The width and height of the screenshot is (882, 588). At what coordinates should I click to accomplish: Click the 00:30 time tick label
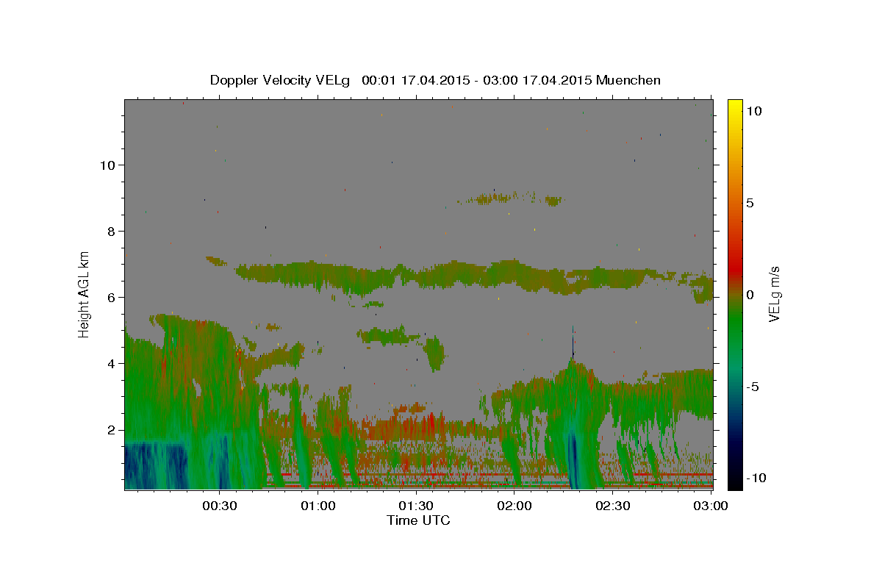tap(220, 506)
